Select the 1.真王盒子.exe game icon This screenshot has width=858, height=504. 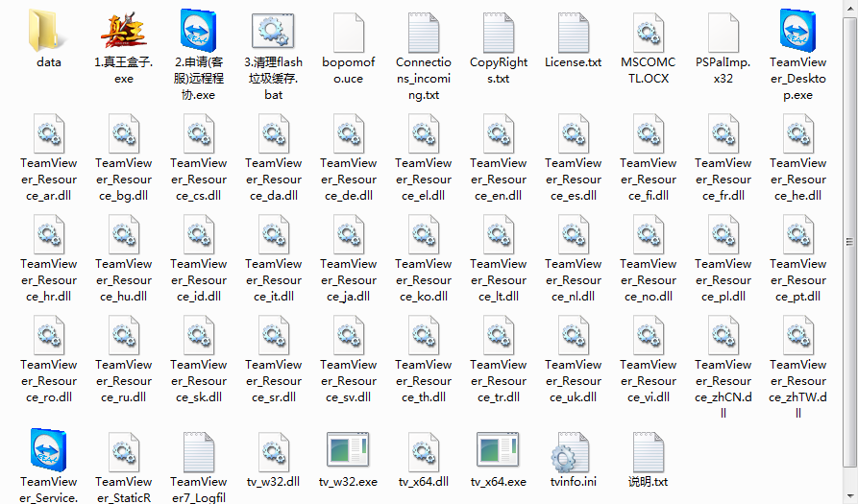(124, 31)
